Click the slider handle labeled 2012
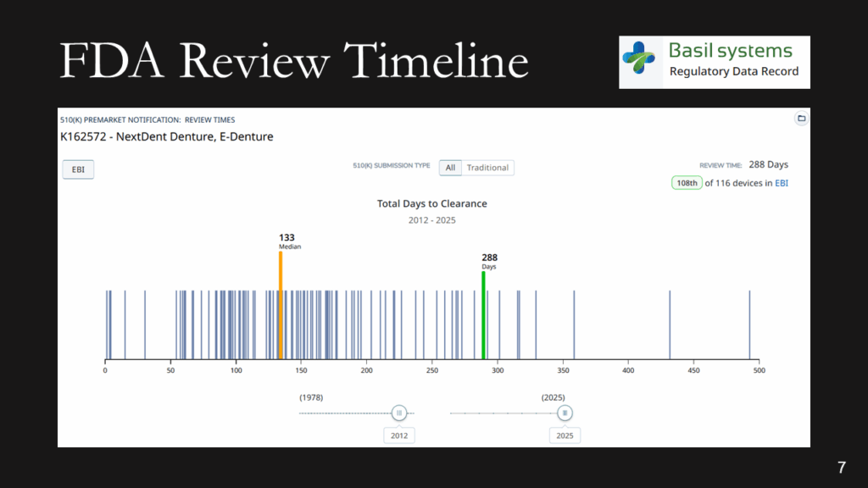The image size is (868, 488). (398, 413)
